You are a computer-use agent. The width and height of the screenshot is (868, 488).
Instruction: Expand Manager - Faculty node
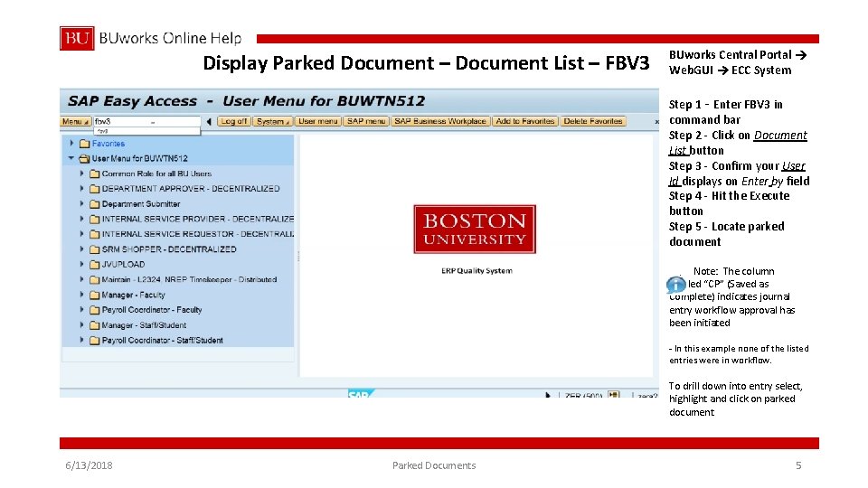pos(81,295)
